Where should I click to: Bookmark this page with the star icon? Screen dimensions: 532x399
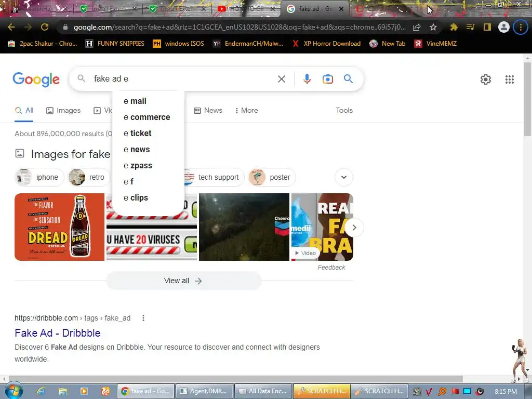coord(433,27)
